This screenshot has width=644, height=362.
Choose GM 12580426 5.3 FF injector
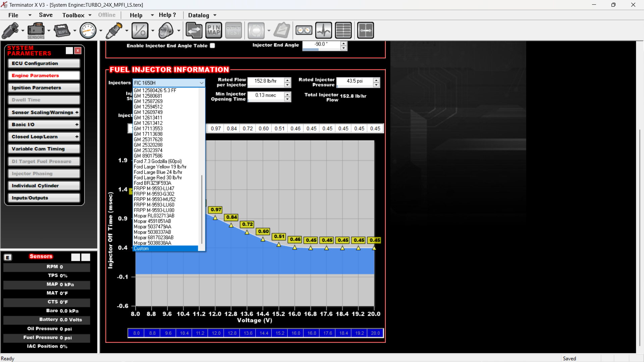(165, 90)
